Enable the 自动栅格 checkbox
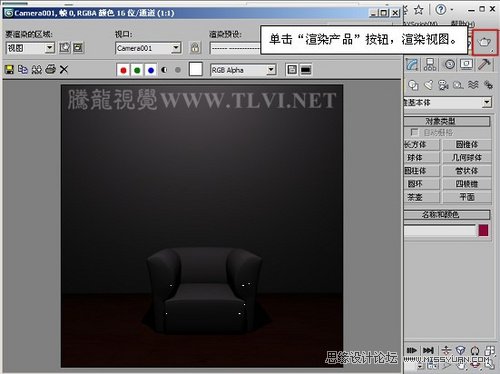Viewport: 500px width, 374px height. click(x=414, y=132)
